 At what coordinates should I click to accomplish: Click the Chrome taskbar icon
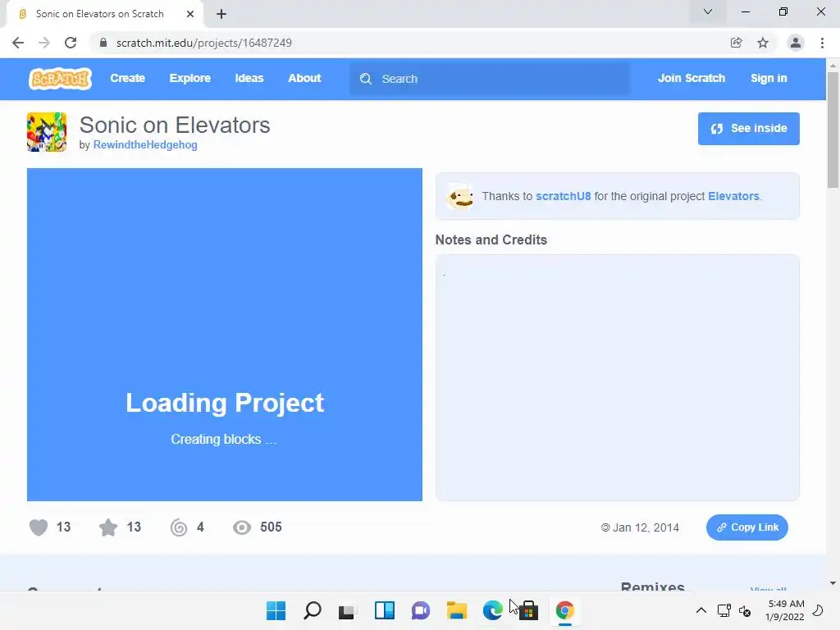coord(564,610)
